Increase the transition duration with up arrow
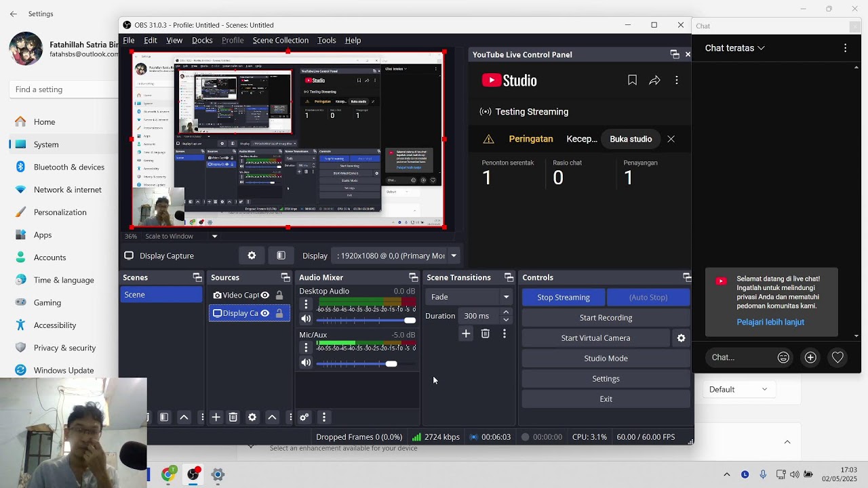The width and height of the screenshot is (868, 488). coord(506,312)
